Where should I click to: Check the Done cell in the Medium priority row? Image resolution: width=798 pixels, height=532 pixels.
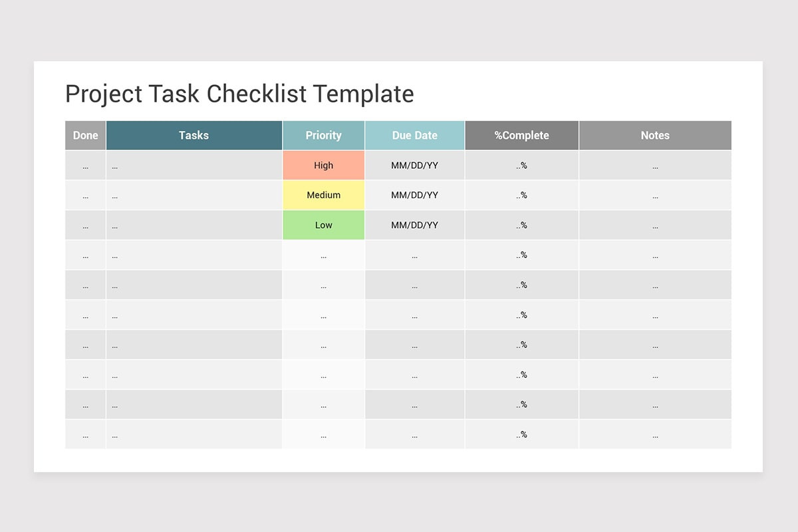coord(85,196)
